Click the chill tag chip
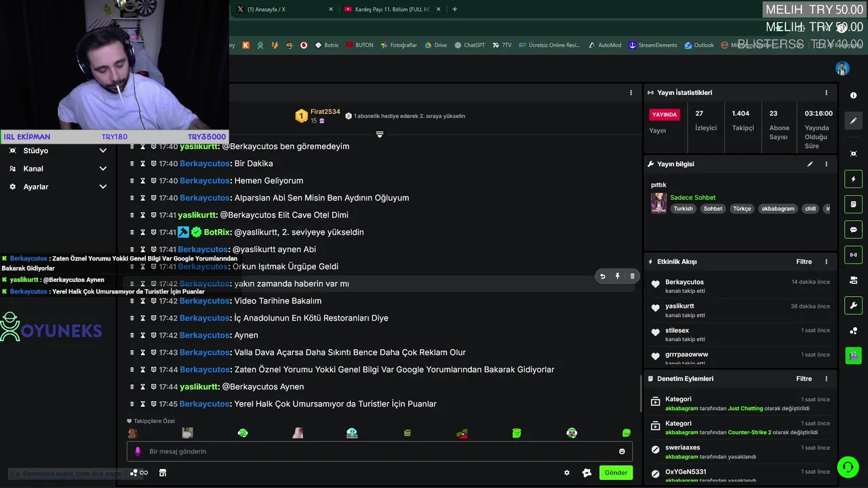Viewport: 868px width, 488px height. [810, 209]
